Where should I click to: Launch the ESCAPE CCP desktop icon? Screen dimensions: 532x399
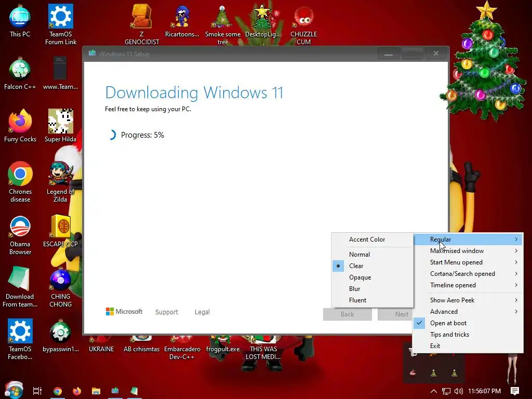(61, 231)
